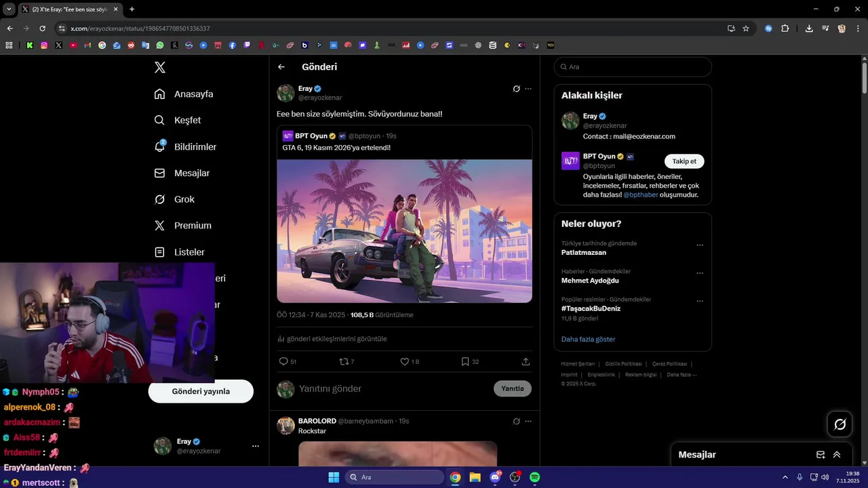Open Bildirimler notifications
The image size is (868, 488).
[185, 146]
